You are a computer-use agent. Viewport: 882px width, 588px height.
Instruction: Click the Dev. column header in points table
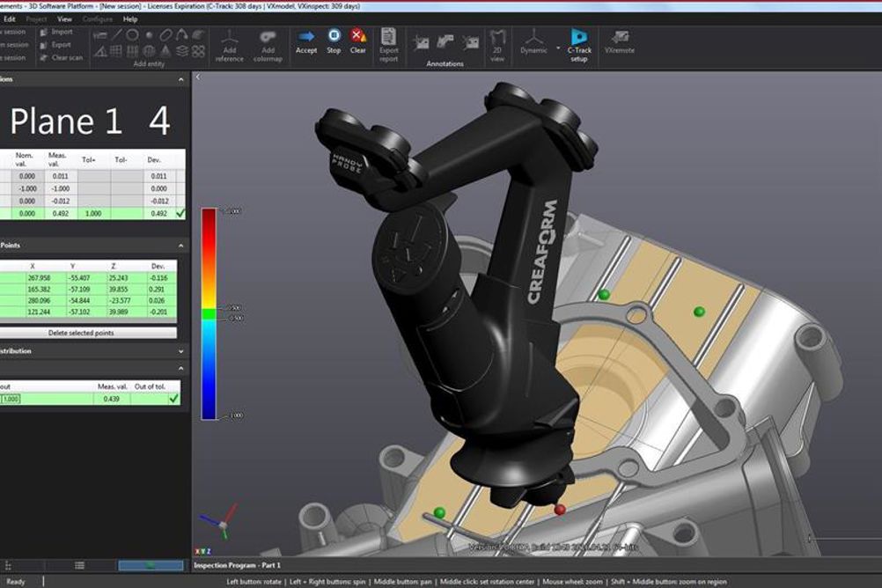[158, 266]
